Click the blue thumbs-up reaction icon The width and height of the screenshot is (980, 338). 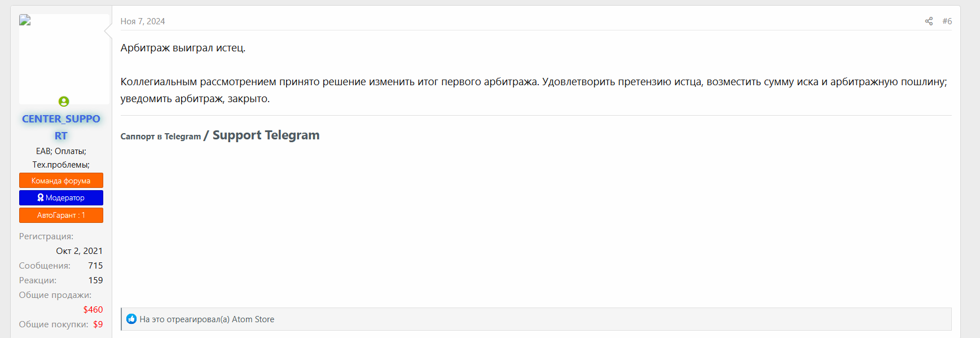[x=131, y=319]
